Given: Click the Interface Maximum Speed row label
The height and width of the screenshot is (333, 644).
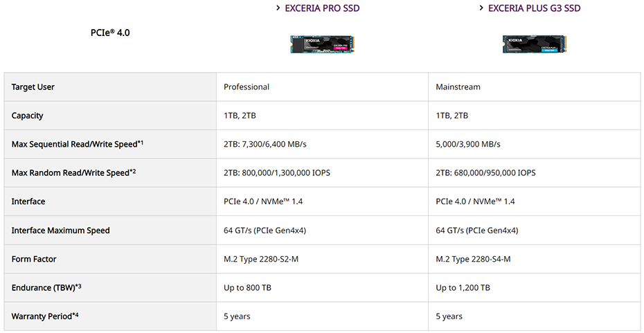Looking at the screenshot, I should coord(61,231).
